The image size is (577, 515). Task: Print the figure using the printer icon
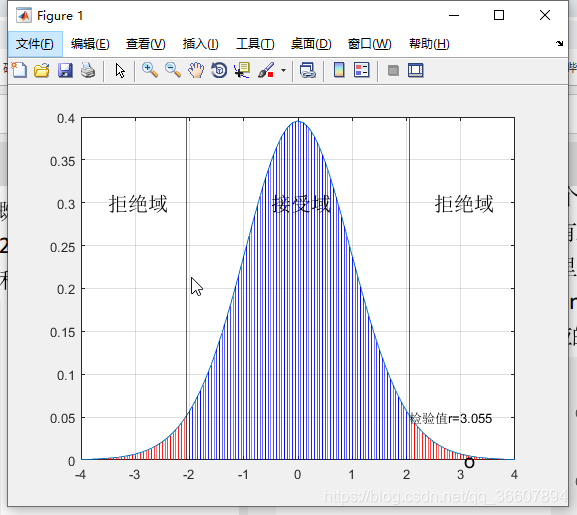(88, 70)
